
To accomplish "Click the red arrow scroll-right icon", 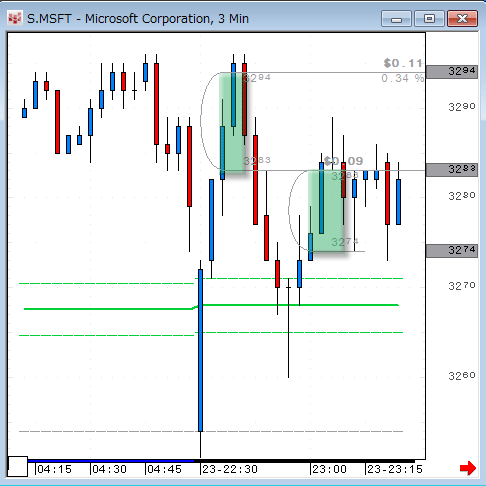I will point(468,468).
